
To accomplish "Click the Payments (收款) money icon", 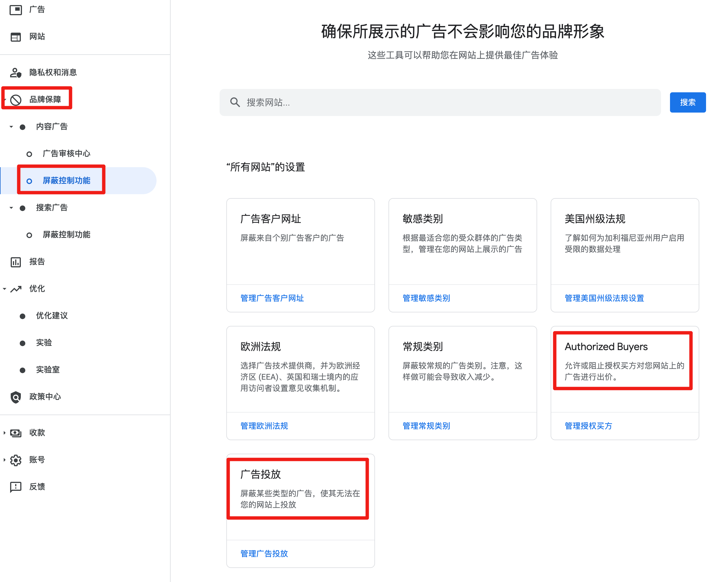I will point(15,433).
